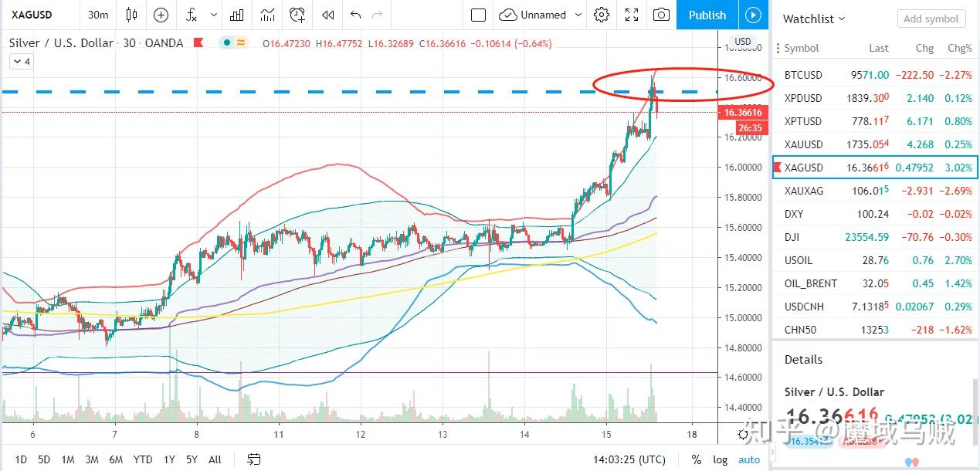The height and width of the screenshot is (471, 980).
Task: Undo the last chart action
Action: coord(355,15)
